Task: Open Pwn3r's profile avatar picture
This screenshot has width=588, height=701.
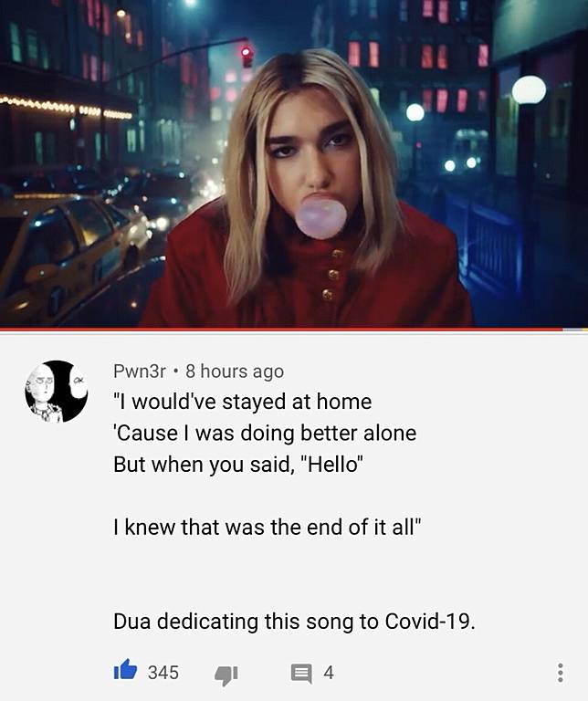Action: pyautogui.click(x=57, y=392)
